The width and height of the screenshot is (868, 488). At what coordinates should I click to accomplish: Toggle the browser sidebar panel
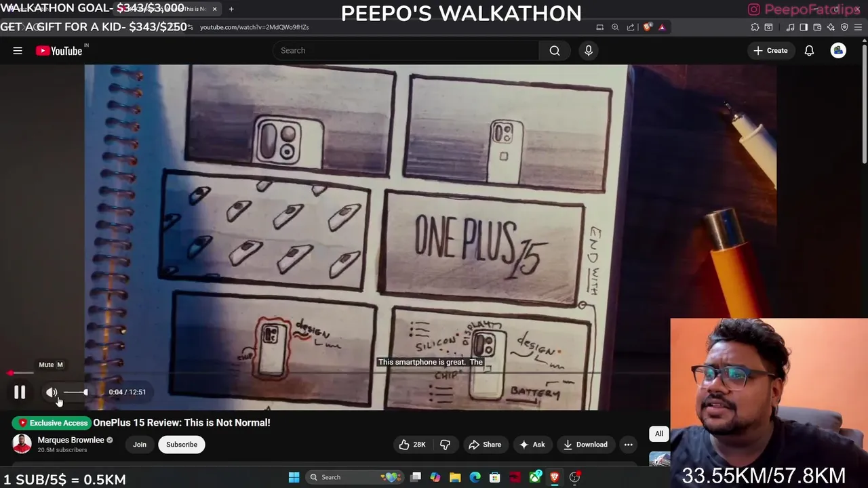pyautogui.click(x=804, y=27)
